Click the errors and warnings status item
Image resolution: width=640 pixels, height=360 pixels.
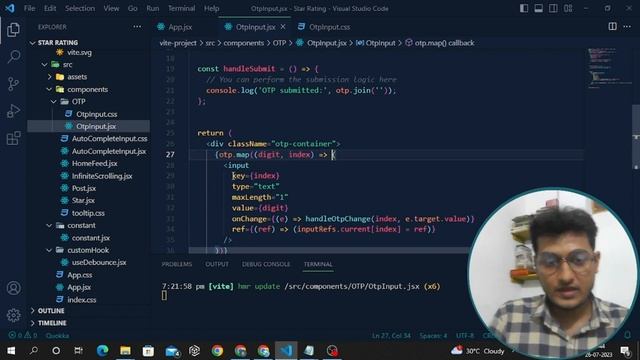point(23,336)
